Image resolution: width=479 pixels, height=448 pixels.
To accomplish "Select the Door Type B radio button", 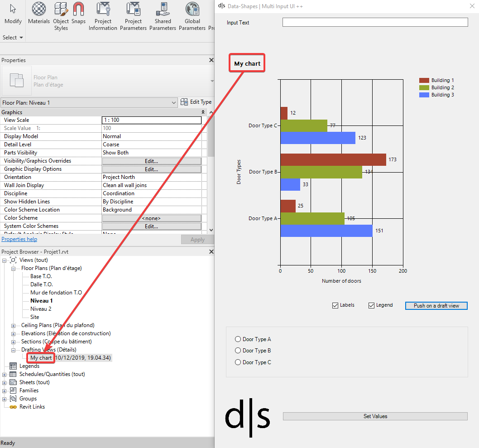I will coord(238,351).
